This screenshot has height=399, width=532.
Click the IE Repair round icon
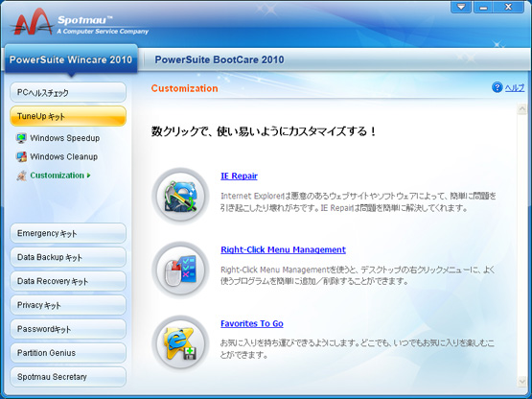click(x=180, y=196)
